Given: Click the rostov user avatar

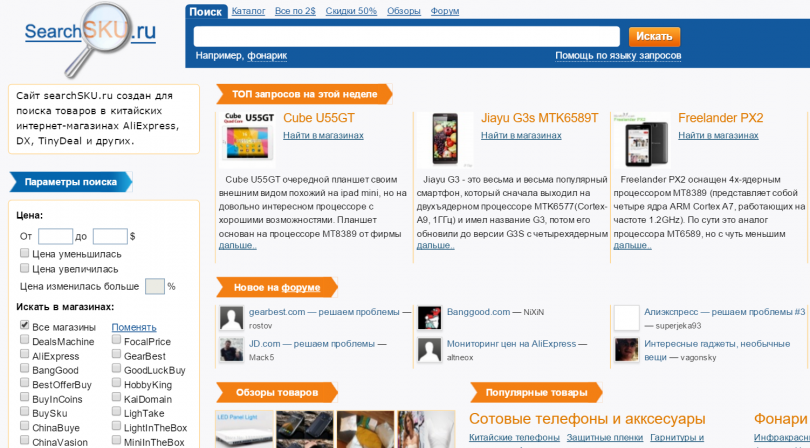Looking at the screenshot, I should [231, 318].
